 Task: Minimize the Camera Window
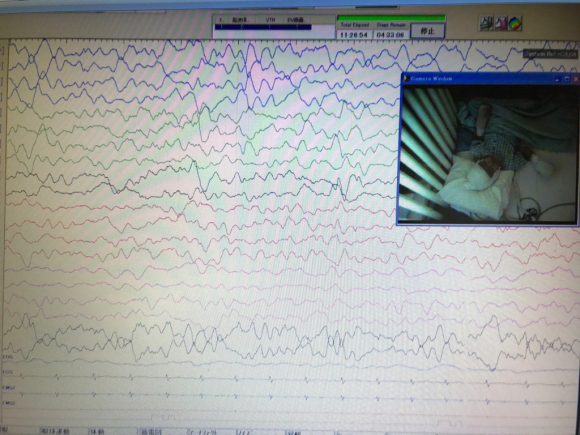(x=557, y=79)
